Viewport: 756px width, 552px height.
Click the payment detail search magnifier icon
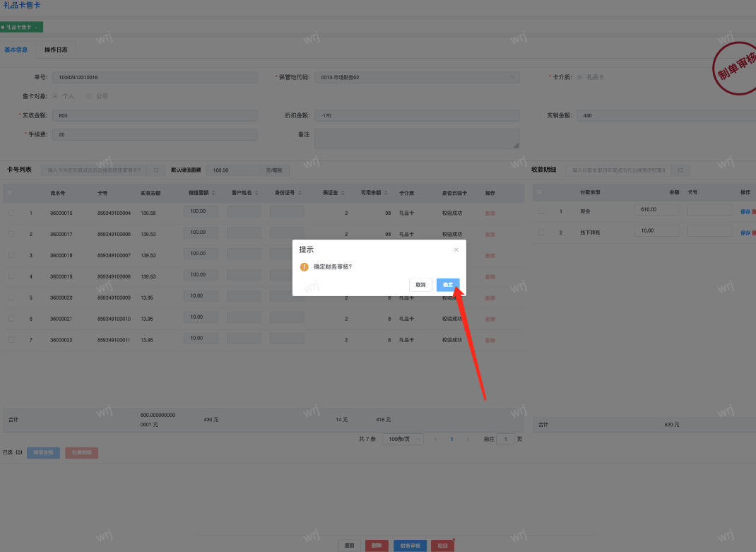point(680,170)
